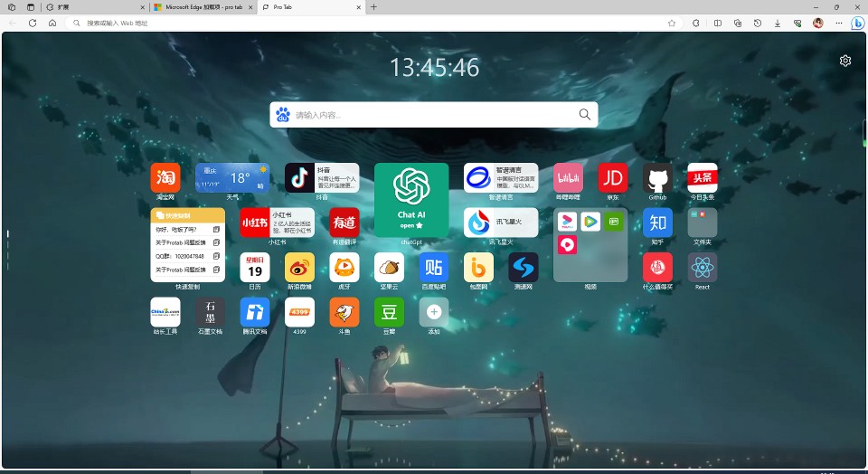This screenshot has height=474, width=868.
Task: Open green iQiyi icon in 视频 folder
Action: [613, 222]
